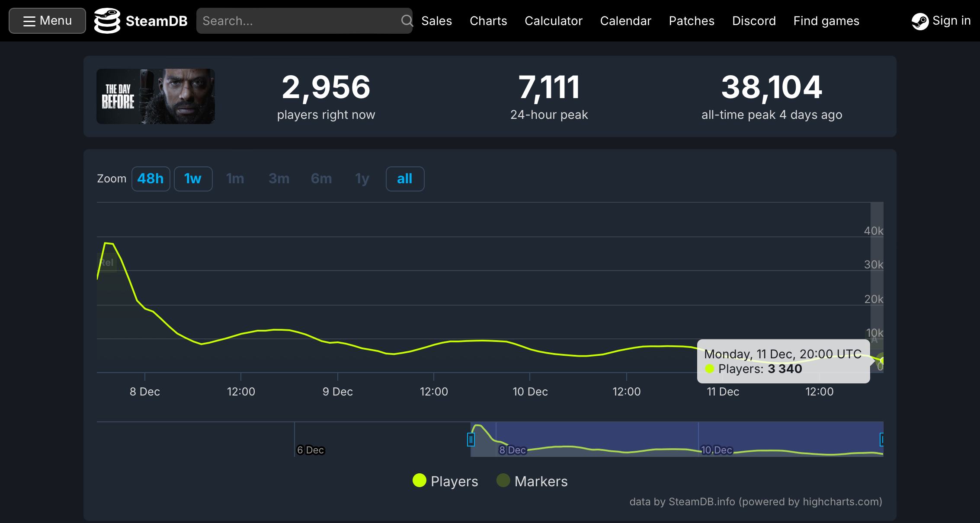Click the 10 Dec x-axis label
The width and height of the screenshot is (980, 523).
[x=530, y=392]
